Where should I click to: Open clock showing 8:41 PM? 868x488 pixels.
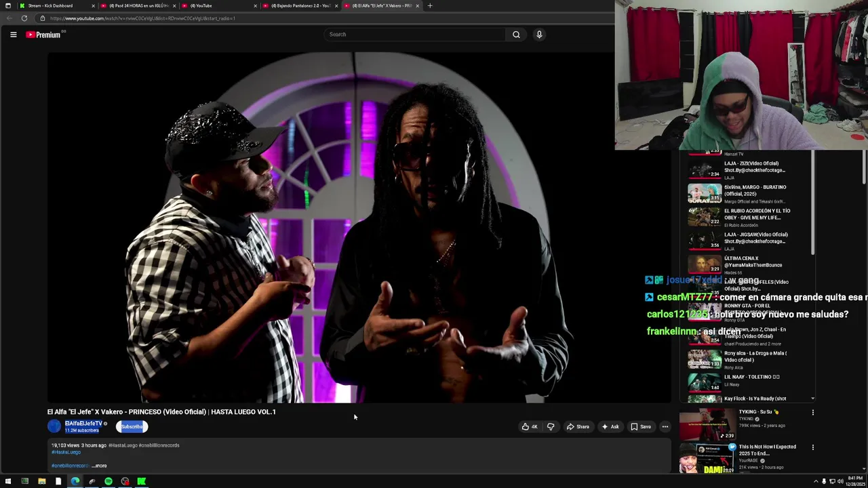pyautogui.click(x=856, y=481)
